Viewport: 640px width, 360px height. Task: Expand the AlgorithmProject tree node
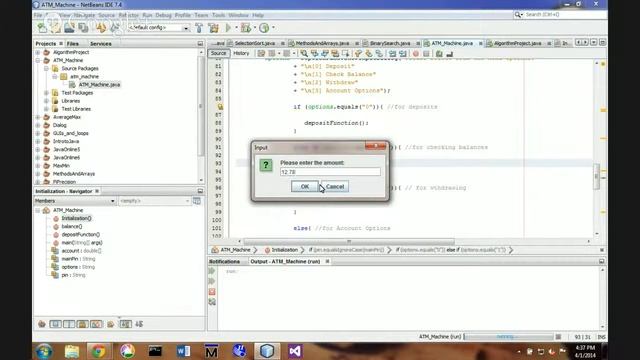click(x=38, y=52)
